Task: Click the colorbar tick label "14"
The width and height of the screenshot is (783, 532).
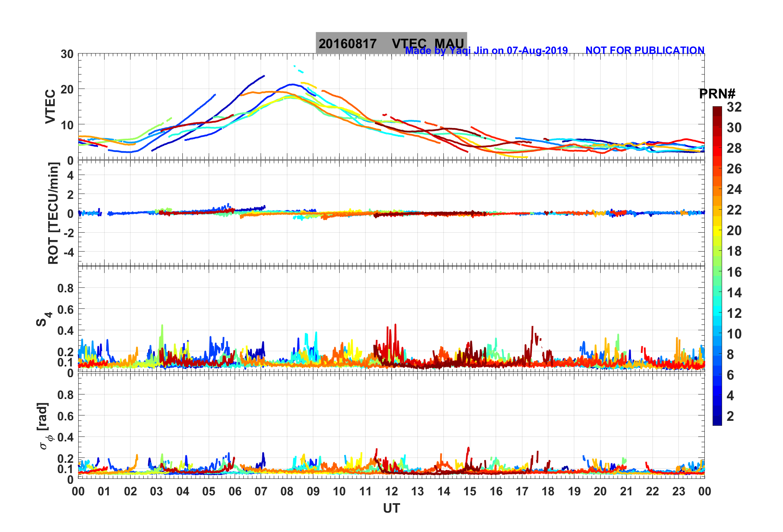Action: [x=734, y=293]
